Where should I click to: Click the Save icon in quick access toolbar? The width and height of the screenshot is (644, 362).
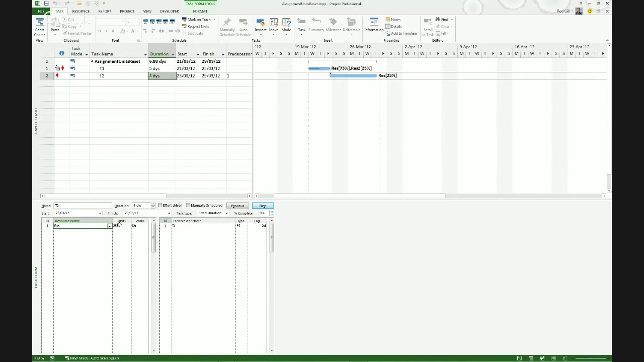coord(46,4)
